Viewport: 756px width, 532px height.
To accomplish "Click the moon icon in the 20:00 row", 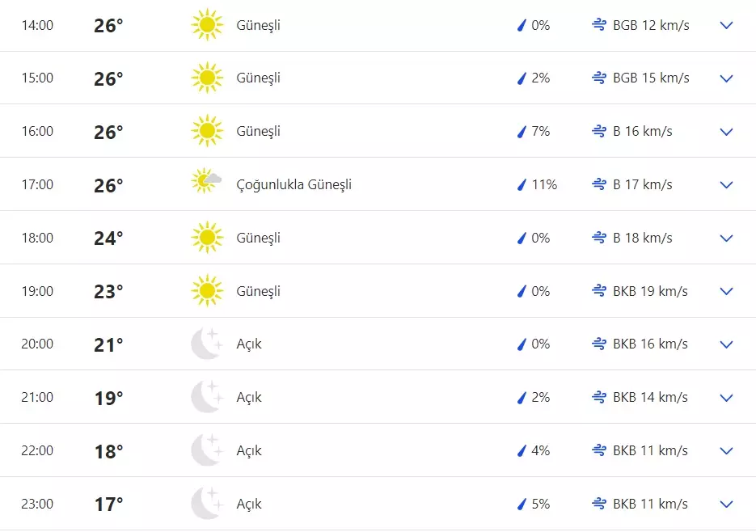I will (206, 344).
